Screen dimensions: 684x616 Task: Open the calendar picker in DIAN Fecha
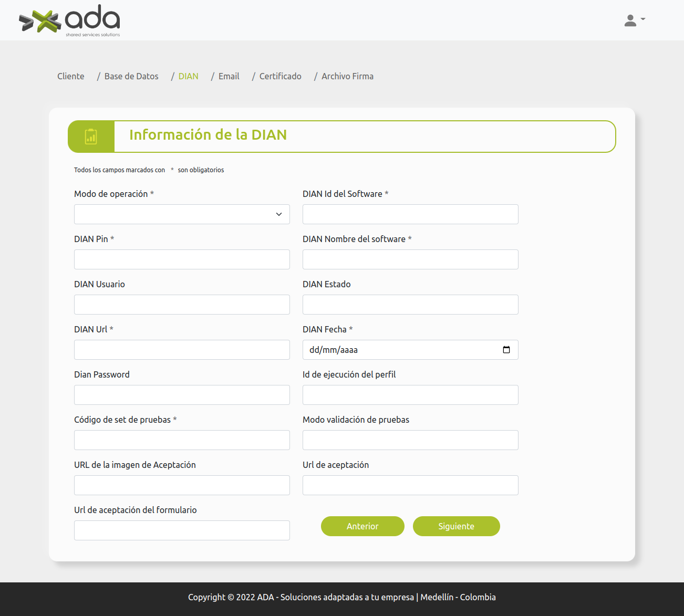click(x=506, y=350)
